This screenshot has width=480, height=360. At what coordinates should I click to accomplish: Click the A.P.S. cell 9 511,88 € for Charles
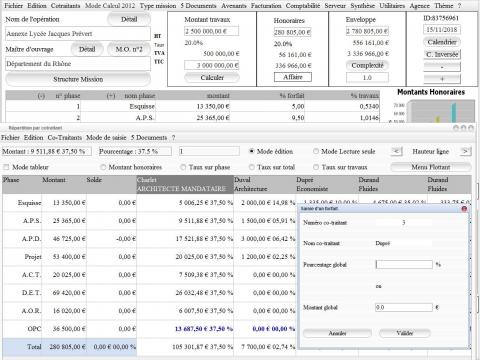click(185, 221)
